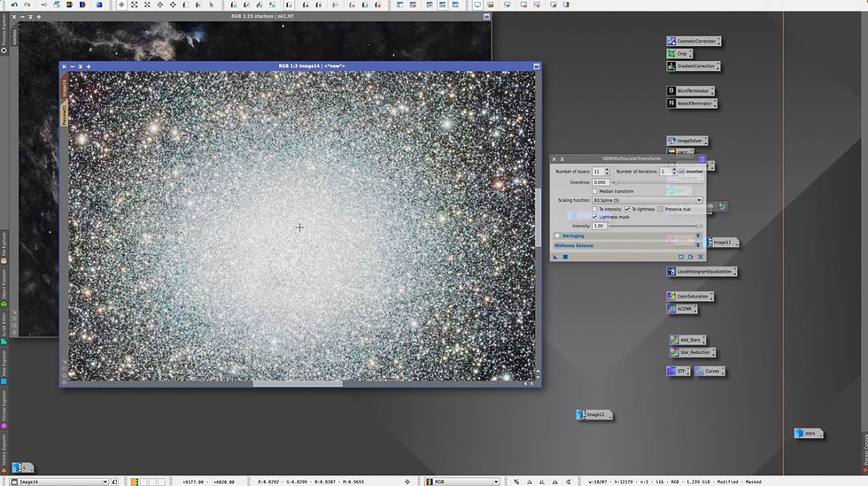Enable the Preserve hue checkbox
This screenshot has height=486, width=868.
click(x=661, y=209)
